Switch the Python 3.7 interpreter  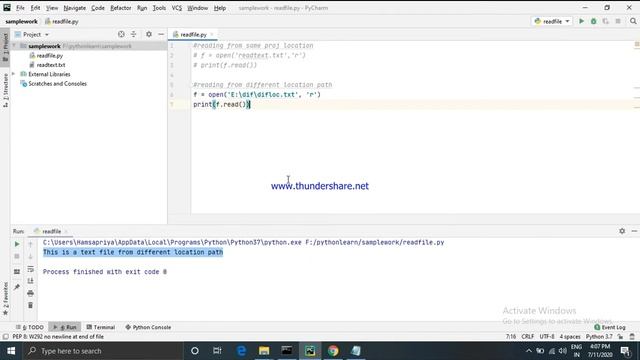(x=599, y=337)
